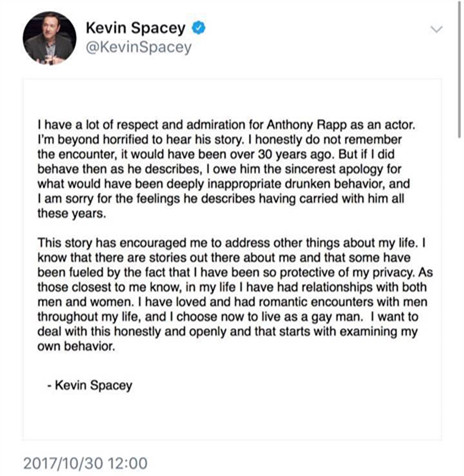Click the line starting 'This story has encouraged'
This screenshot has height=476, width=464.
232,243
